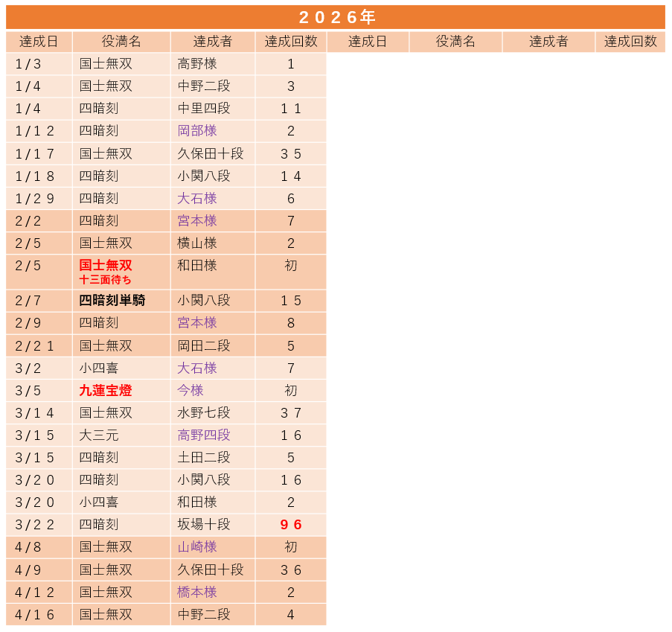Viewport: 672px width, 632px height.
Task: Click 大石様 in the 1/29 row
Action: 197,199
